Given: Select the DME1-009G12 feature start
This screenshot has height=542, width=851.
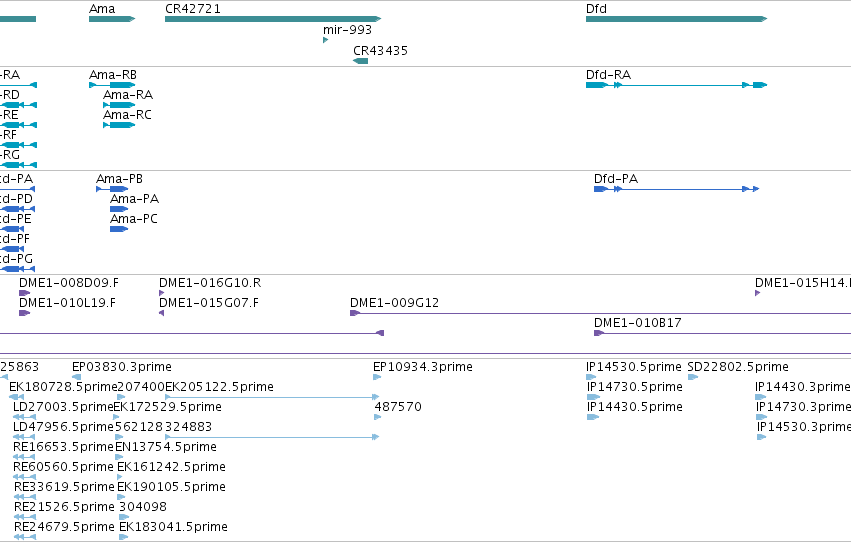Looking at the screenshot, I should 355,313.
